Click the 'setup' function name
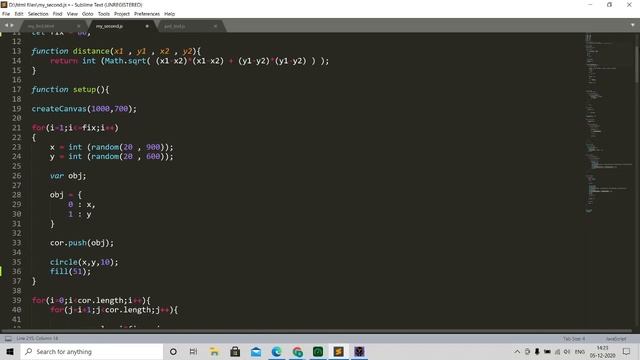The image size is (640, 360). point(84,89)
